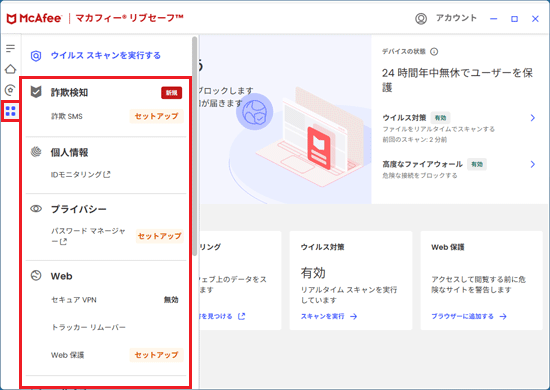Close the McAfee window
550x390 pixels.
[535, 19]
